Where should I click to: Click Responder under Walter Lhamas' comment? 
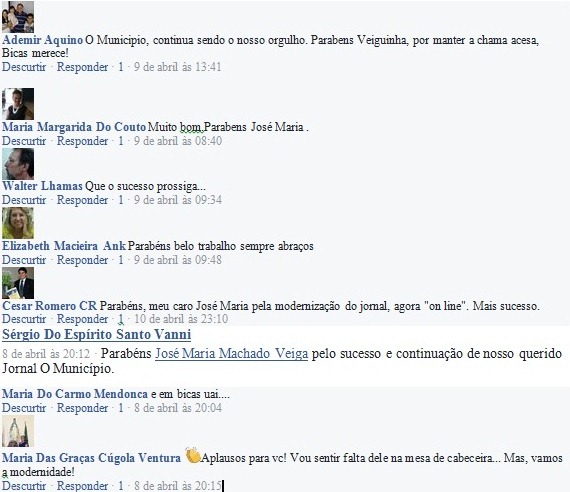pyautogui.click(x=83, y=200)
